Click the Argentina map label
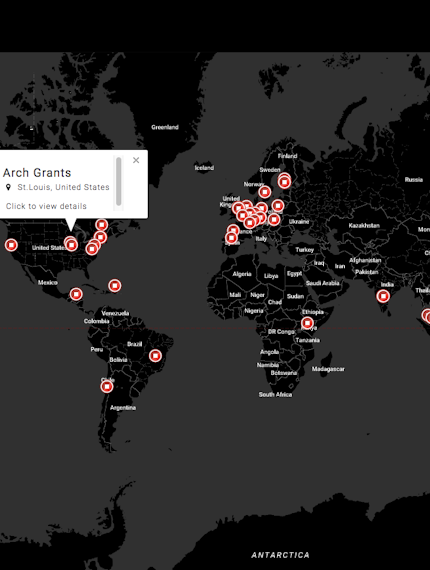The width and height of the screenshot is (430, 570). pos(123,408)
